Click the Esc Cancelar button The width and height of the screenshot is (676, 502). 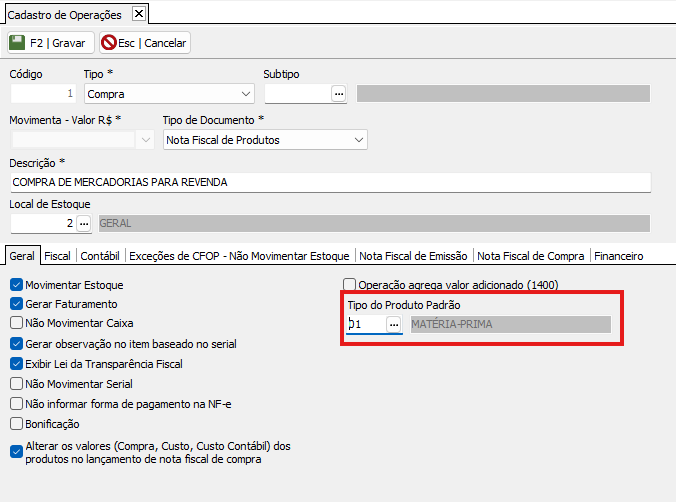pyautogui.click(x=144, y=43)
